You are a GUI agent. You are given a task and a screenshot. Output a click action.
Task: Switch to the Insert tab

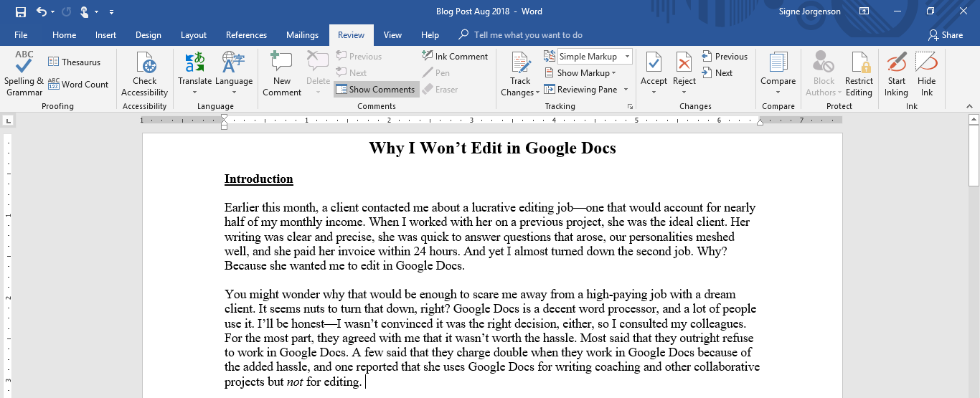pos(105,35)
